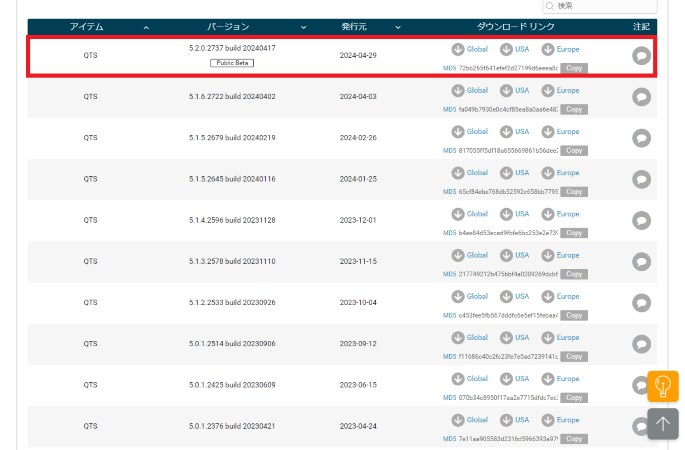Image resolution: width=685 pixels, height=450 pixels.
Task: Click the orange lightbulb tips button
Action: point(663,386)
